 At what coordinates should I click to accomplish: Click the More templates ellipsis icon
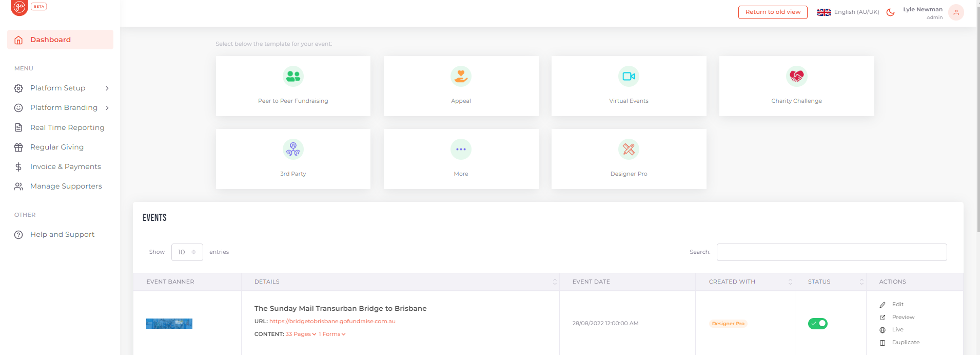point(461,150)
